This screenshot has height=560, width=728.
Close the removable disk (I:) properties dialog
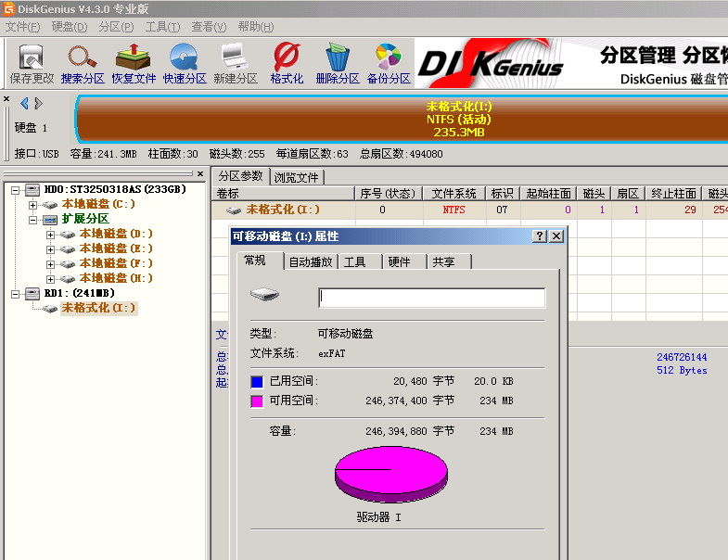coord(556,235)
